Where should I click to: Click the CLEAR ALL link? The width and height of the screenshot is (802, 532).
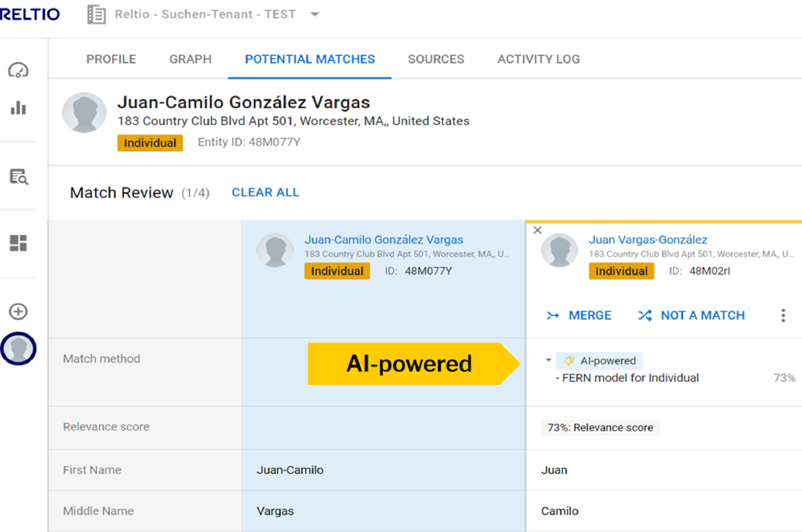(265, 193)
